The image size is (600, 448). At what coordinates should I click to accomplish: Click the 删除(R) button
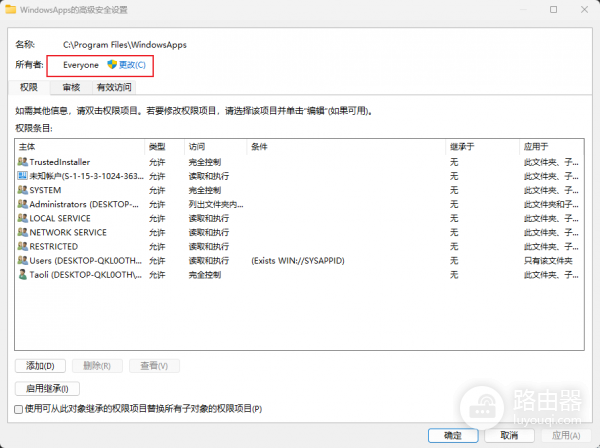pos(97,366)
